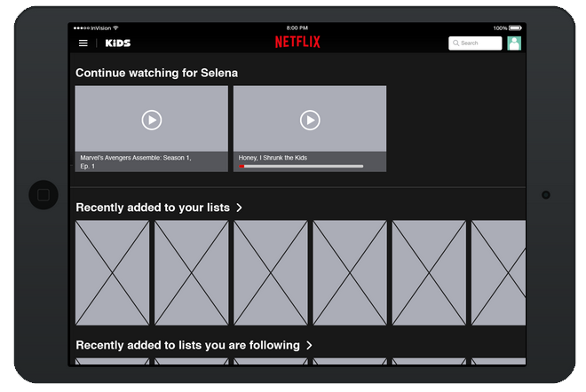Screen dimensions: 586x392
Task: Select first thumbnail in Recently added to your lists
Action: pos(112,272)
